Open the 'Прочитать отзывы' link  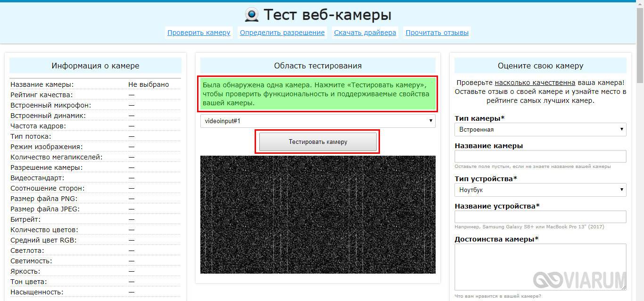[x=437, y=33]
